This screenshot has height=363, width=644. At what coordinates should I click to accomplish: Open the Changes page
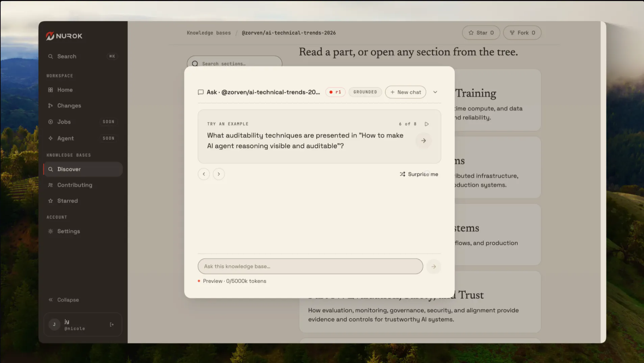click(83, 106)
